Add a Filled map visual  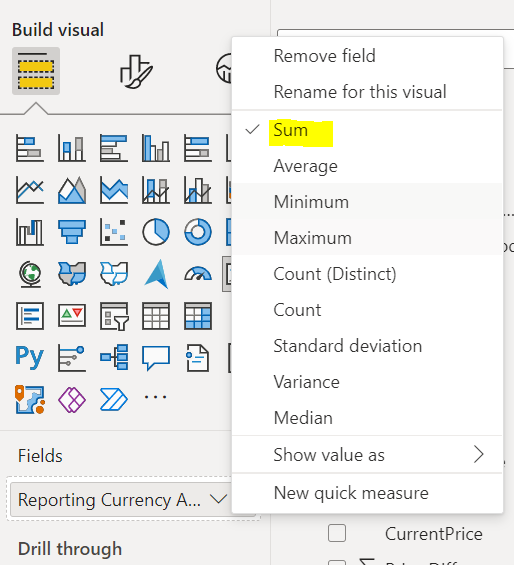(72, 274)
